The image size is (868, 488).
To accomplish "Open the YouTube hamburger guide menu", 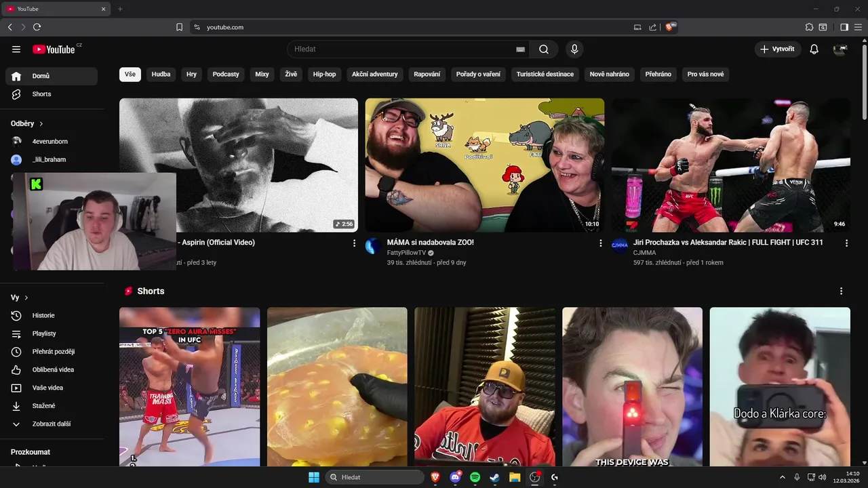I will 16,49.
